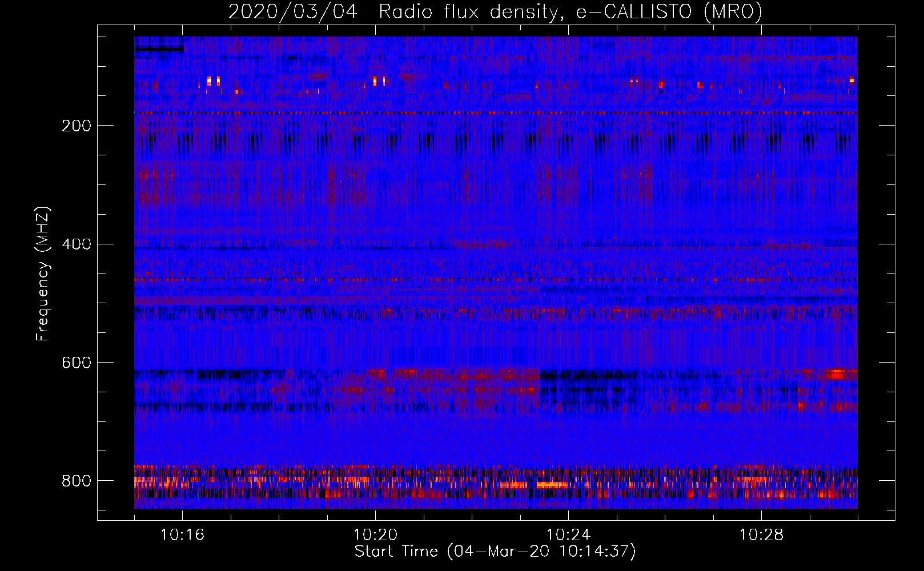Click the 'Start Time (04-Mar-20 10:14:37)' label

[495, 552]
